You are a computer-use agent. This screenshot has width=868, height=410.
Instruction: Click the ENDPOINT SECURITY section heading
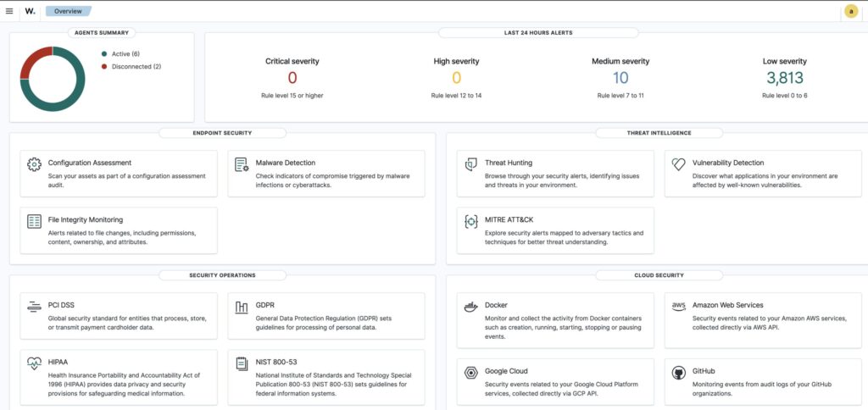point(222,133)
